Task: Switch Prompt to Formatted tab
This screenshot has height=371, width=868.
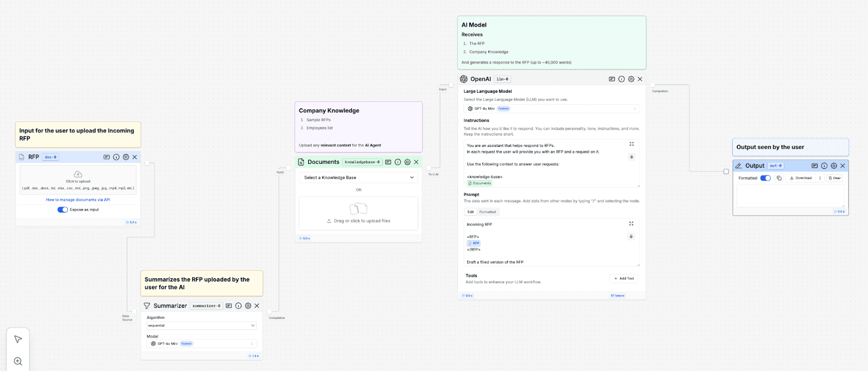Action: click(488, 212)
